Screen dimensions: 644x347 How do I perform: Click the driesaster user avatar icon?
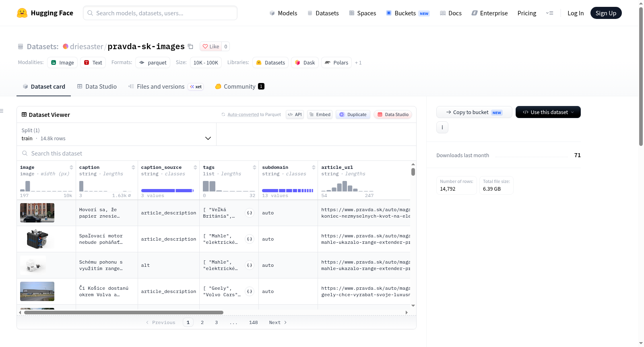(x=66, y=46)
